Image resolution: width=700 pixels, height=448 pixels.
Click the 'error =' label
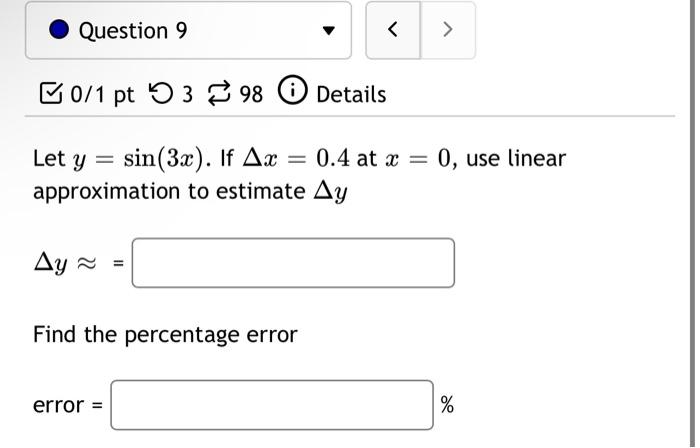coord(68,405)
